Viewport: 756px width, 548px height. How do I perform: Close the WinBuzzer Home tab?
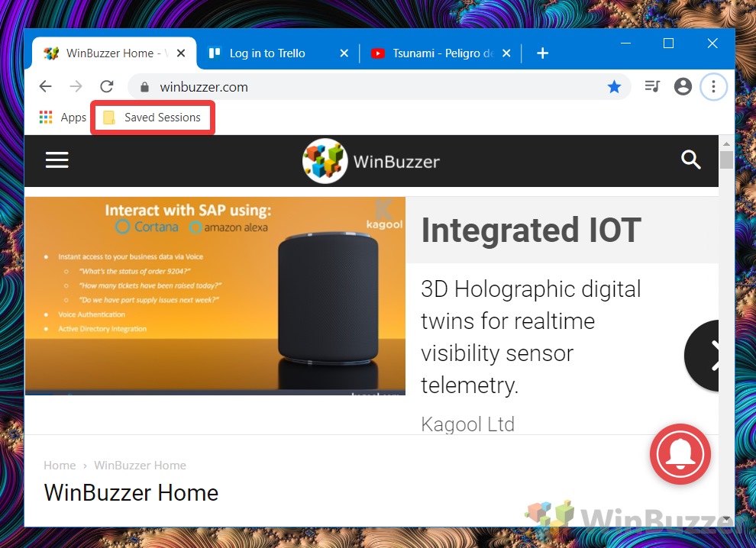[181, 53]
